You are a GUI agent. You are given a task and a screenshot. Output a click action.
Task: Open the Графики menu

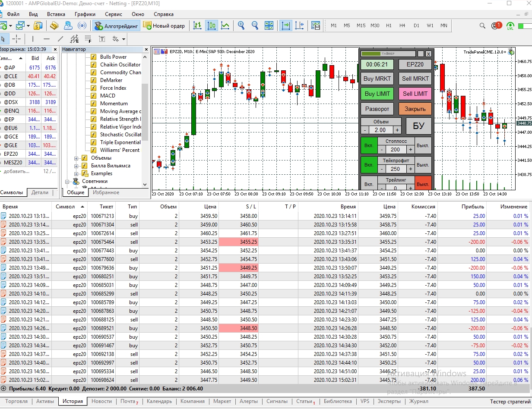click(x=85, y=14)
